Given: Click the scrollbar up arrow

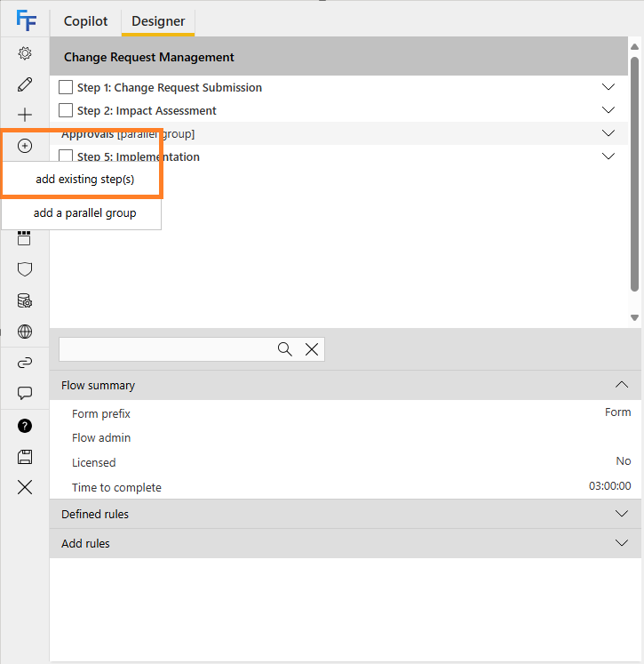Looking at the screenshot, I should [634, 46].
